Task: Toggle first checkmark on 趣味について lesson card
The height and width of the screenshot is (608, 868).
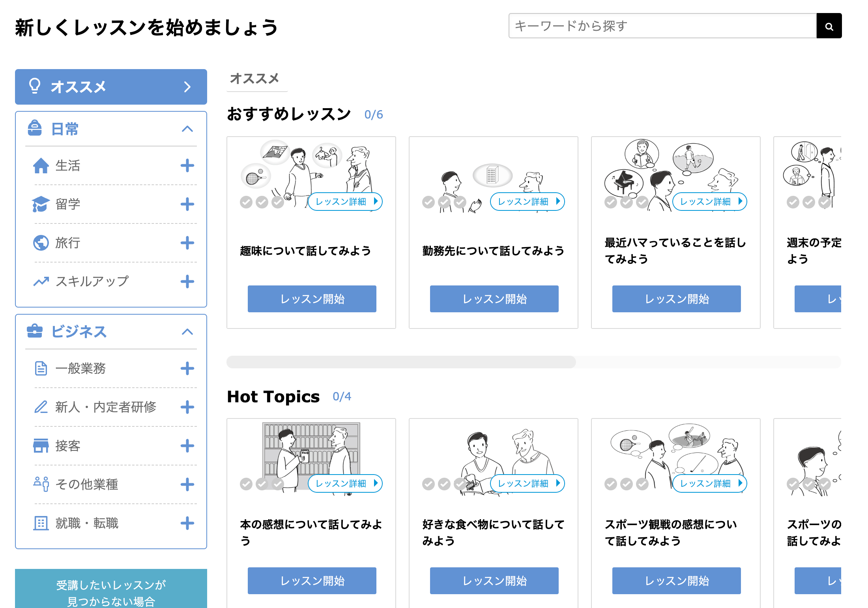Action: coord(246,202)
